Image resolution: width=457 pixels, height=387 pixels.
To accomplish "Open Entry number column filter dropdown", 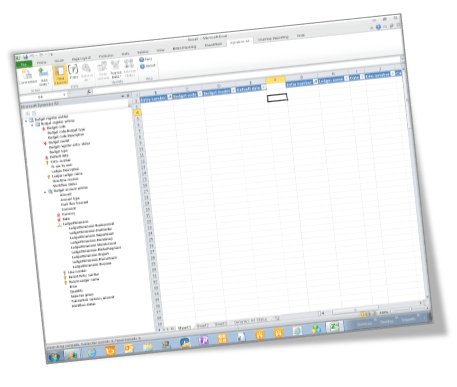I will click(169, 97).
